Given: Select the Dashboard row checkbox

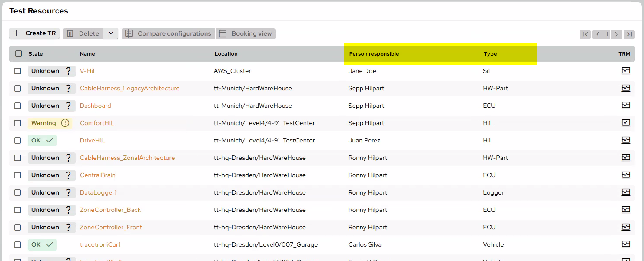Looking at the screenshot, I should point(18,106).
